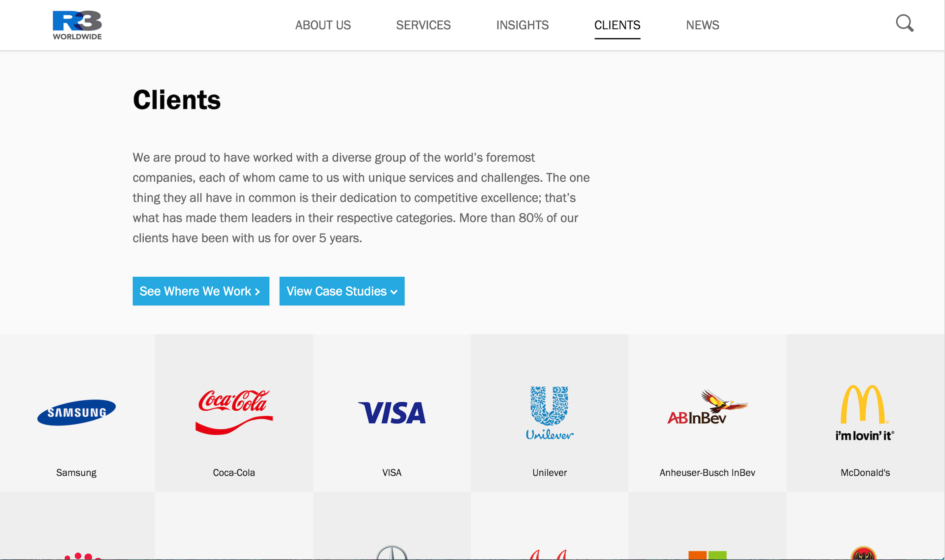
Task: Open the Insights section
Action: pos(522,25)
